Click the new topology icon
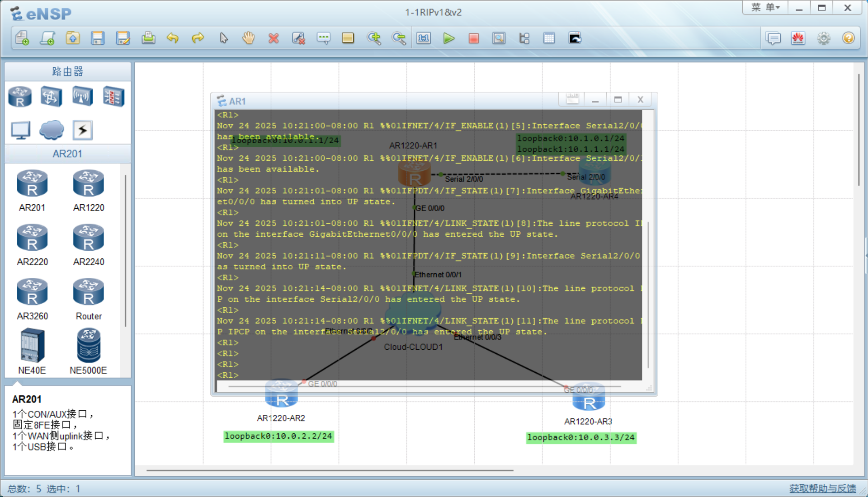Screen dimensions: 868x497 [x=22, y=38]
